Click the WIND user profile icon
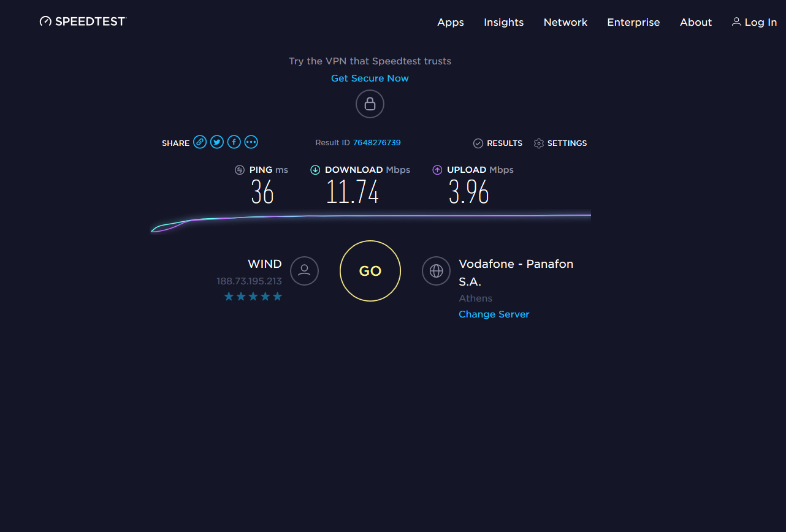786x532 pixels. 304,270
